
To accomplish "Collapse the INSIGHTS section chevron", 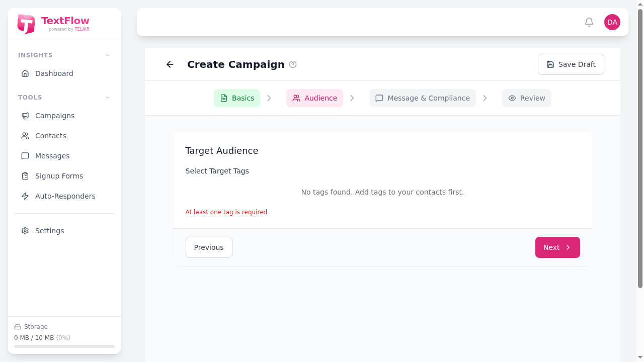I will 107,55.
